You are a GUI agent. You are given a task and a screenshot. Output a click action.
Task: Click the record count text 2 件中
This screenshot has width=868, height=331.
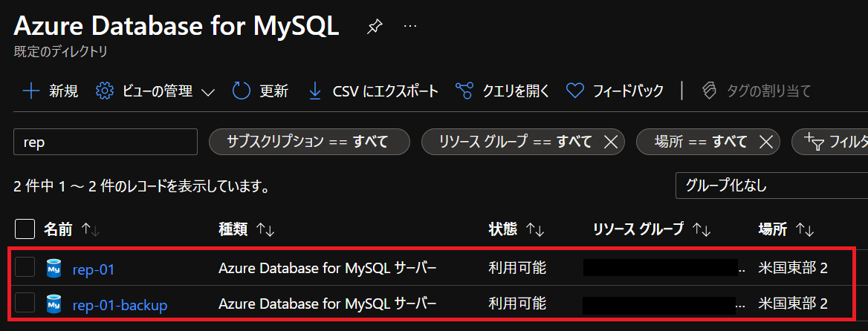tap(141, 187)
